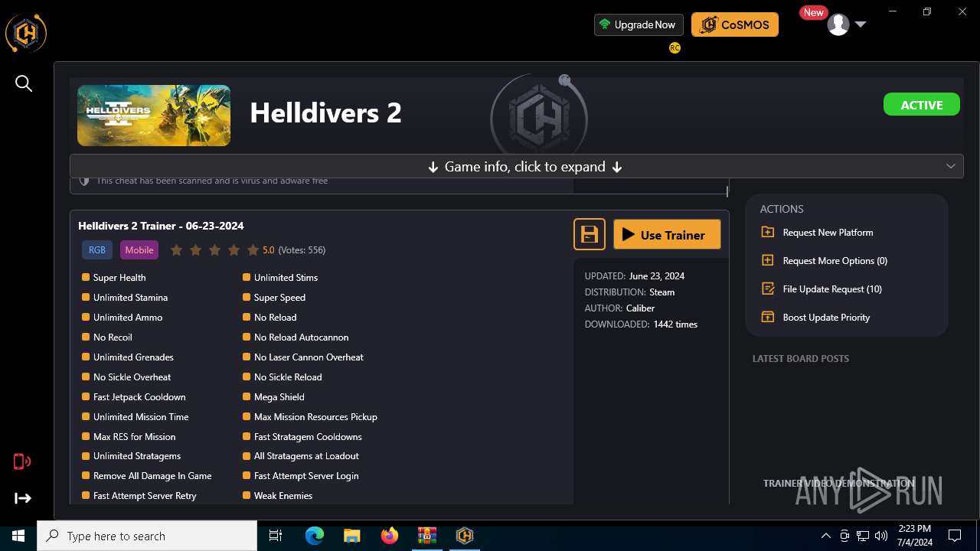Screen dimensions: 980x551
Task: Click the Request More Options icon
Action: click(768, 260)
